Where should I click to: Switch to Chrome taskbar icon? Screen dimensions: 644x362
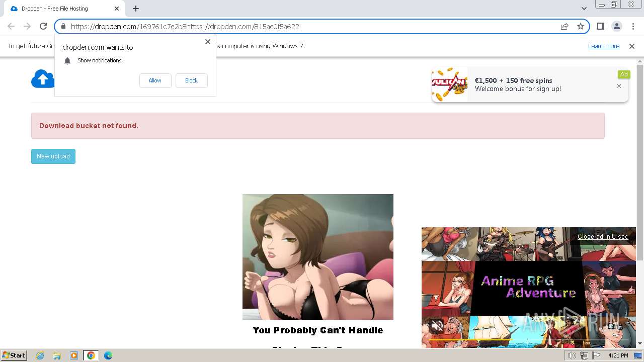click(x=91, y=355)
